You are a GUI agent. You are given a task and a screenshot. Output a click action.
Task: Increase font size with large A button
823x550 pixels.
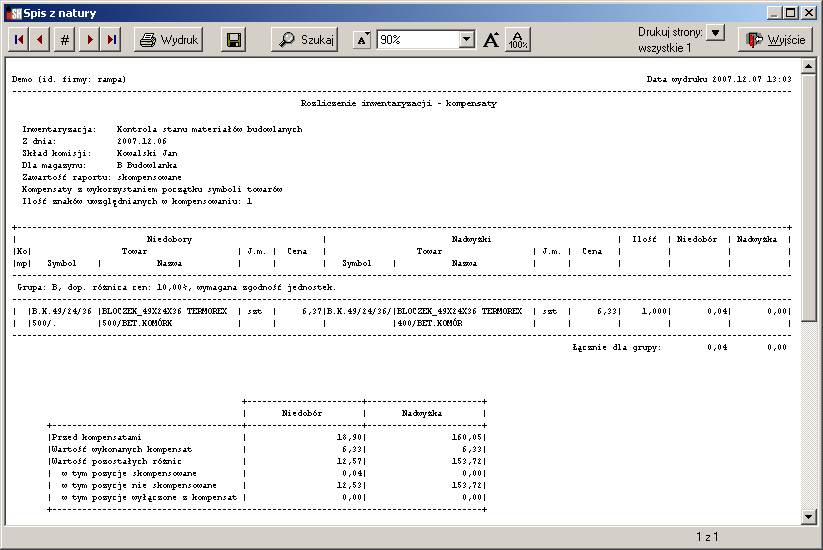click(491, 39)
